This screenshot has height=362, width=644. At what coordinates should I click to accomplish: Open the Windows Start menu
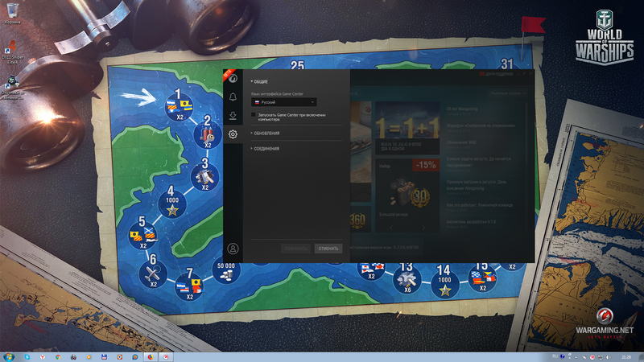[x=9, y=356]
